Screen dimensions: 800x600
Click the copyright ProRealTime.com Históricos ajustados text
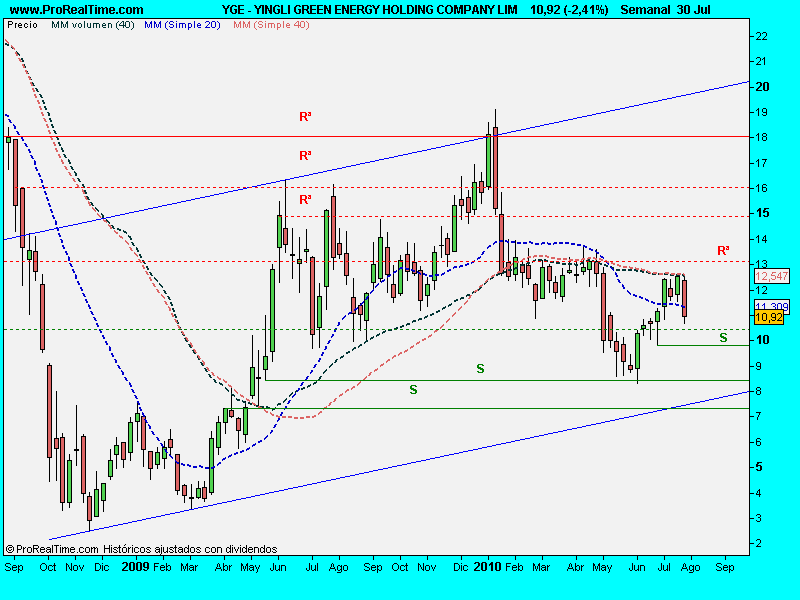click(x=141, y=549)
